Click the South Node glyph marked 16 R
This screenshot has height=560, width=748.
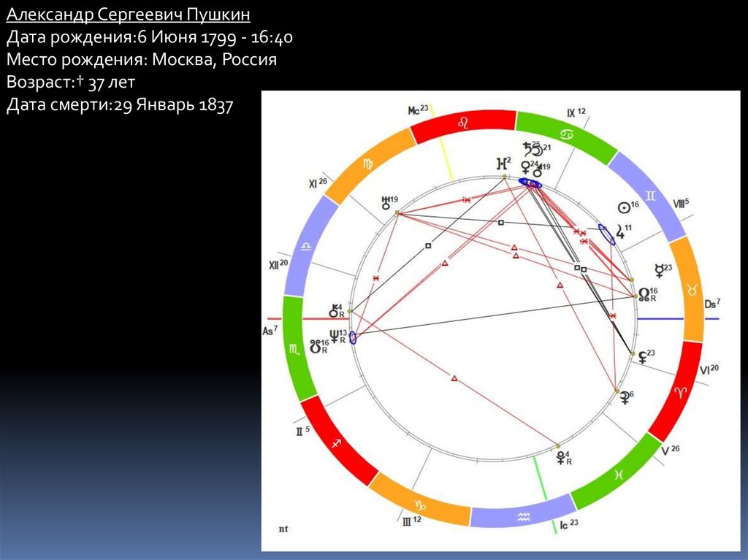pos(316,346)
